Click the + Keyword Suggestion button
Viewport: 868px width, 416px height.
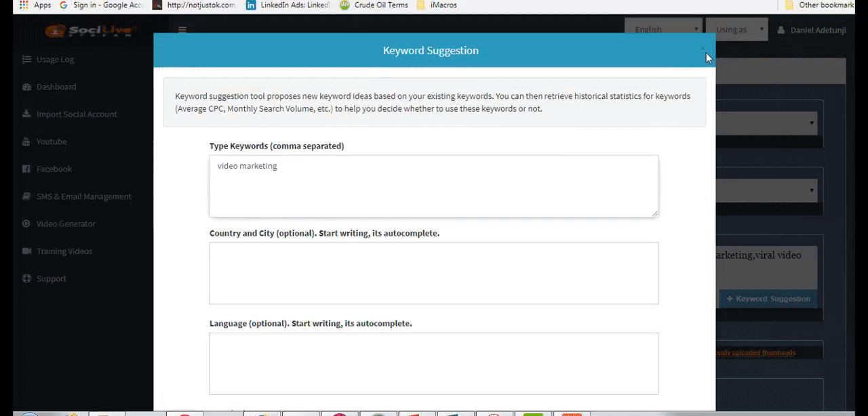[768, 299]
